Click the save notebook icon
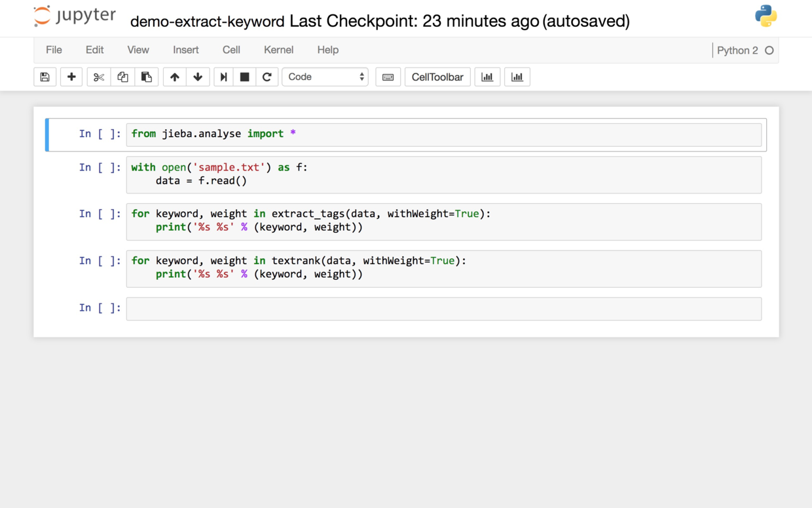The width and height of the screenshot is (812, 508). pyautogui.click(x=45, y=77)
